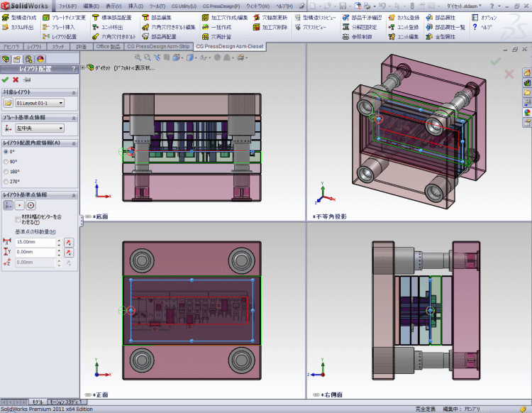Select the 90° angle radio button
Image resolution: width=532 pixels, height=413 pixels.
(x=6, y=162)
